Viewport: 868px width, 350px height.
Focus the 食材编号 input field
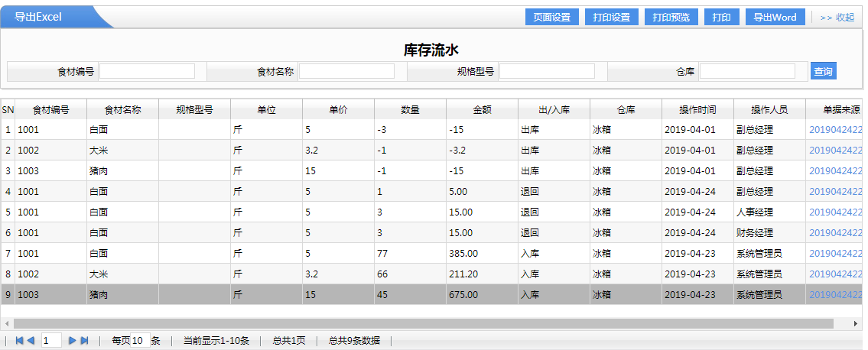[147, 72]
